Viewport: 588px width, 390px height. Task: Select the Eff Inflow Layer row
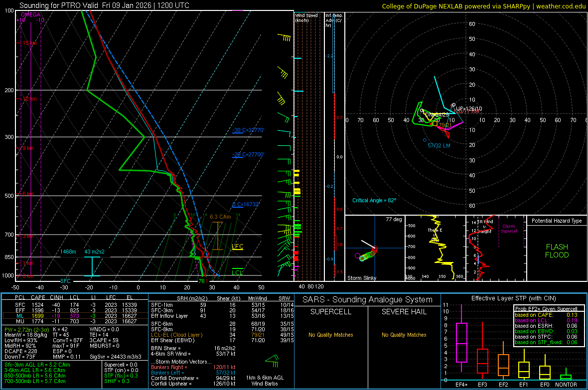222,316
